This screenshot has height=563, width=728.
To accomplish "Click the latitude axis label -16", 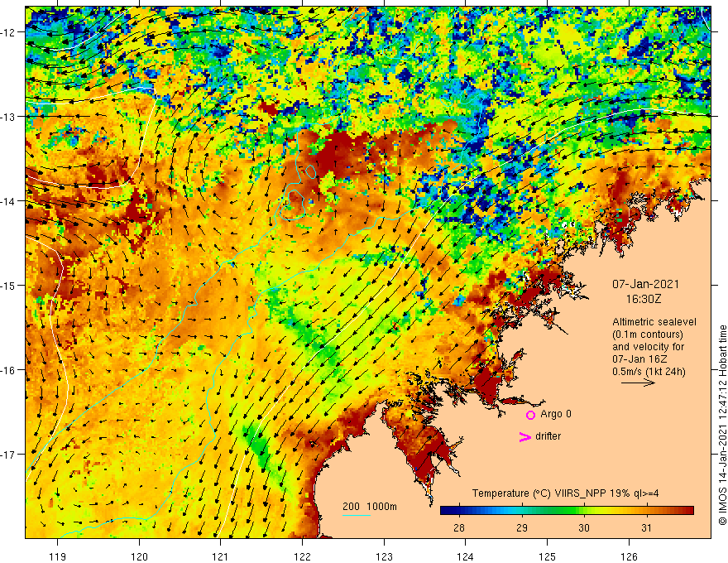I will 9,370.
